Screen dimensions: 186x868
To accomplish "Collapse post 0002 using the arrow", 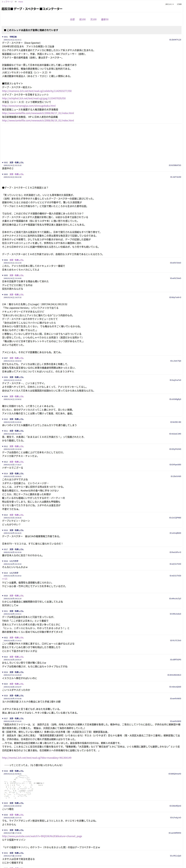I will point(3,162).
